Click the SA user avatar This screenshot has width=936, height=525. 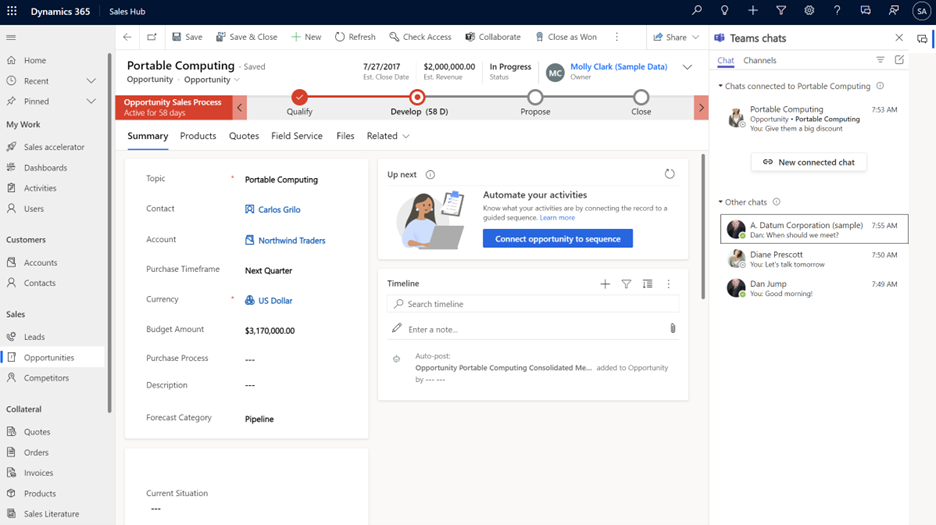[922, 11]
